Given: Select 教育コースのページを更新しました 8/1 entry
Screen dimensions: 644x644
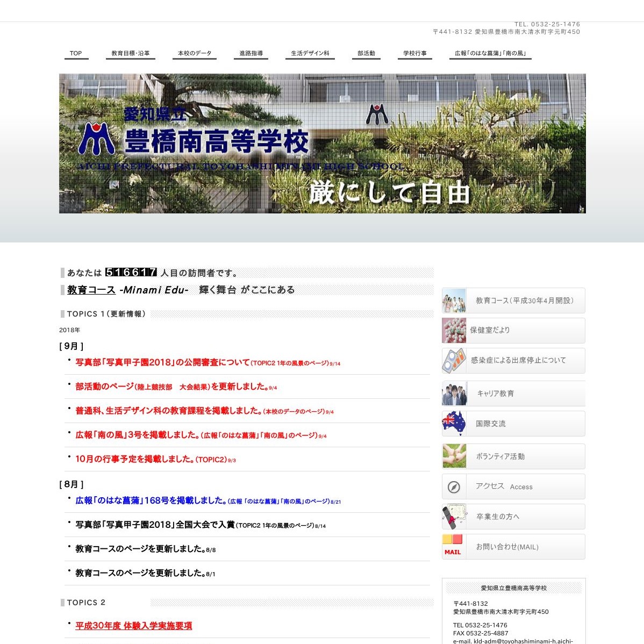Looking at the screenshot, I should [145, 574].
